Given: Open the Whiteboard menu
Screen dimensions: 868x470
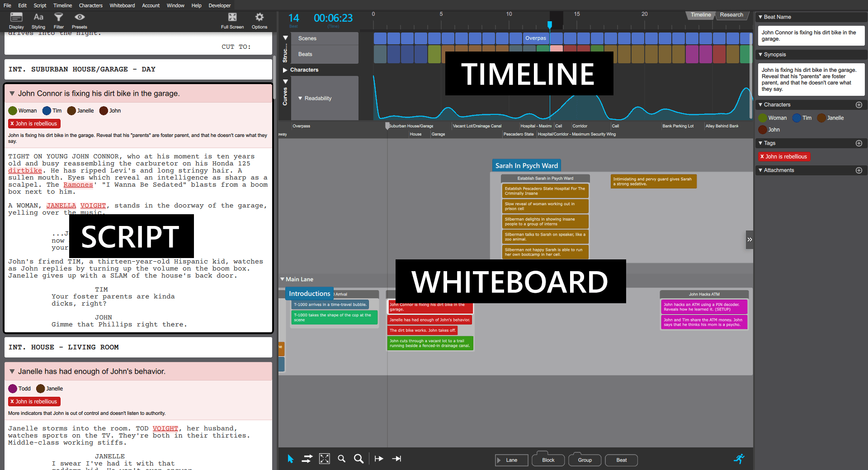Looking at the screenshot, I should 122,5.
